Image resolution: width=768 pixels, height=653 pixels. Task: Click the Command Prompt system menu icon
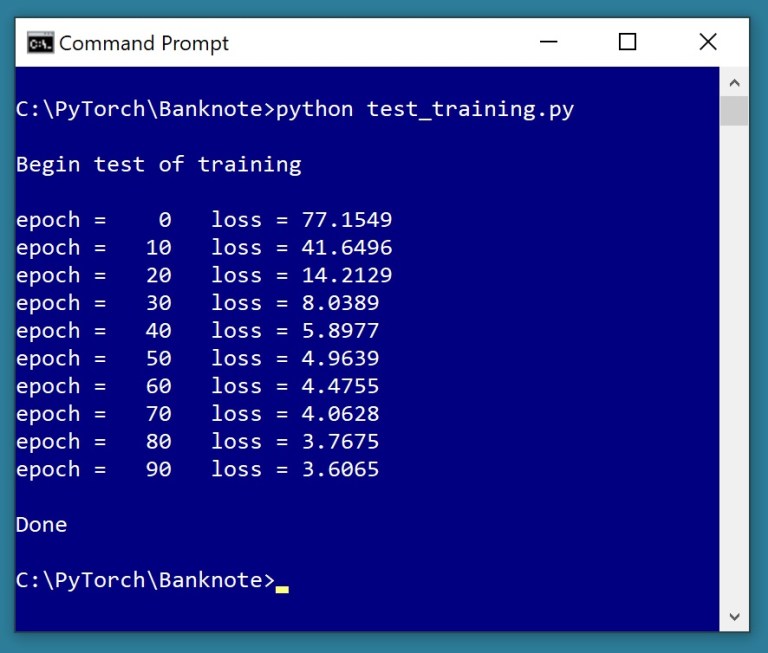pos(40,43)
